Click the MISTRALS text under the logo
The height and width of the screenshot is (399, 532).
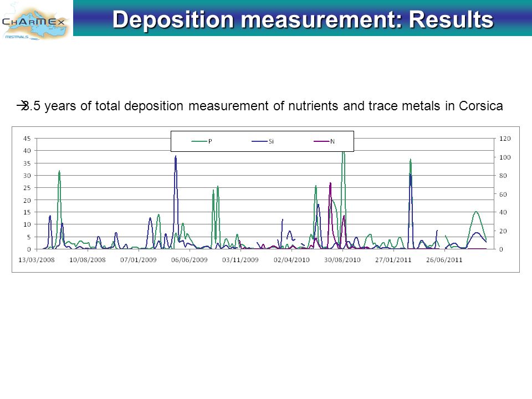(17, 37)
